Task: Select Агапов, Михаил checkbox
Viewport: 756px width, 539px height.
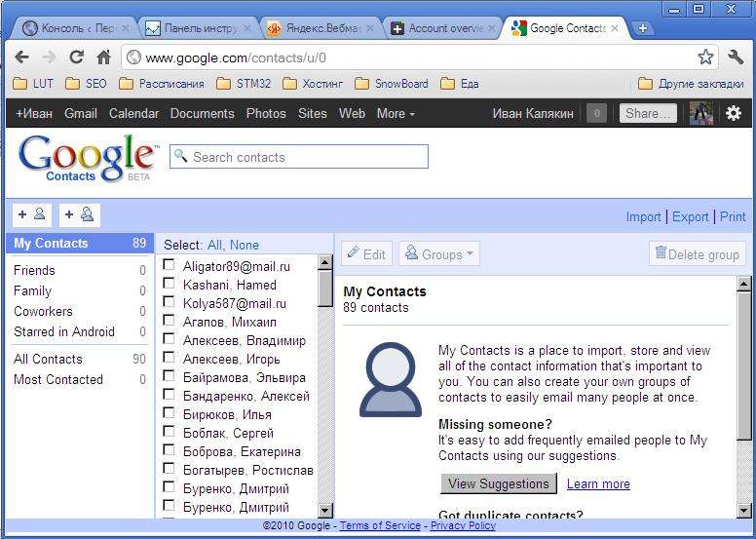Action: coord(169,321)
